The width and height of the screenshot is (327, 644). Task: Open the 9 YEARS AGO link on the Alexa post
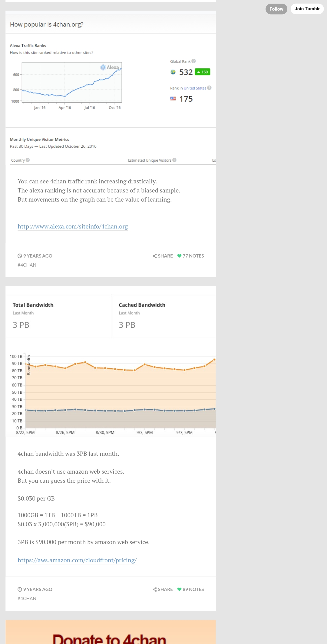point(35,256)
